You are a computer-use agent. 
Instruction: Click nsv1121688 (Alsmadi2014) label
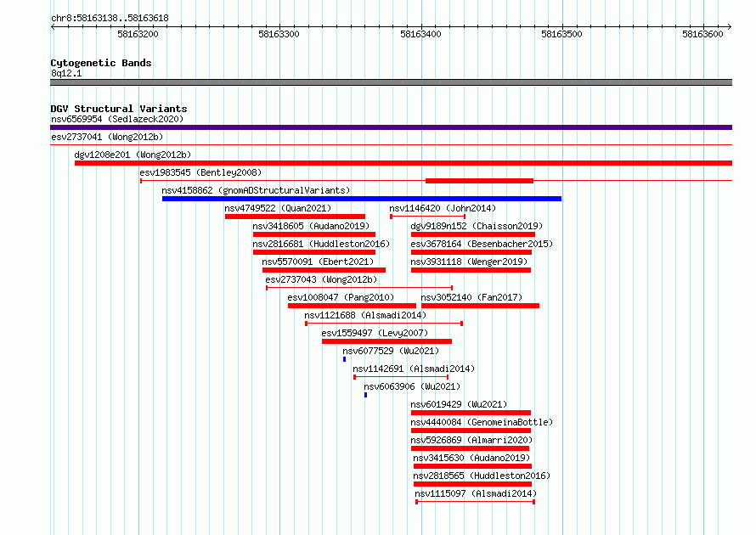[365, 315]
